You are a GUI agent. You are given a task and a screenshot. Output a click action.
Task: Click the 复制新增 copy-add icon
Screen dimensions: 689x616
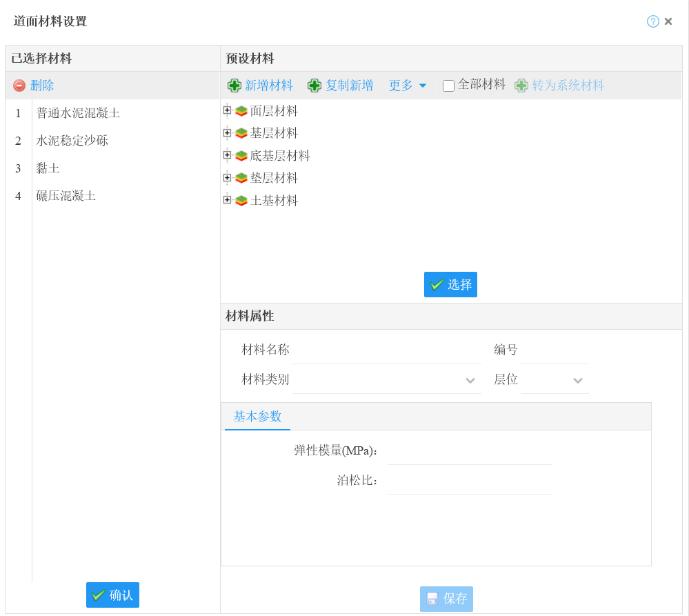(x=314, y=86)
